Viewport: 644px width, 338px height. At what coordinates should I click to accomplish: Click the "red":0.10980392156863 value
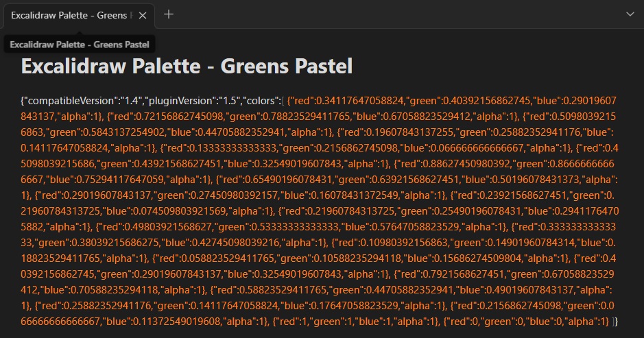391,243
